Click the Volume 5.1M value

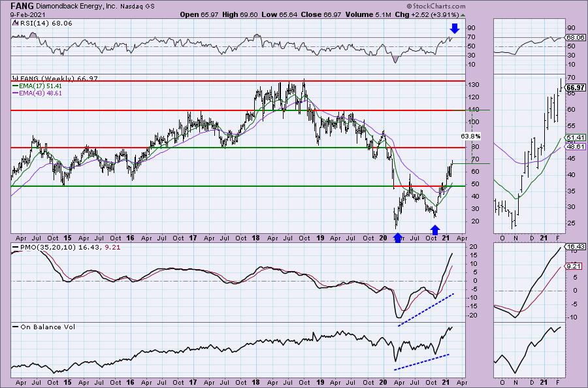pos(368,14)
